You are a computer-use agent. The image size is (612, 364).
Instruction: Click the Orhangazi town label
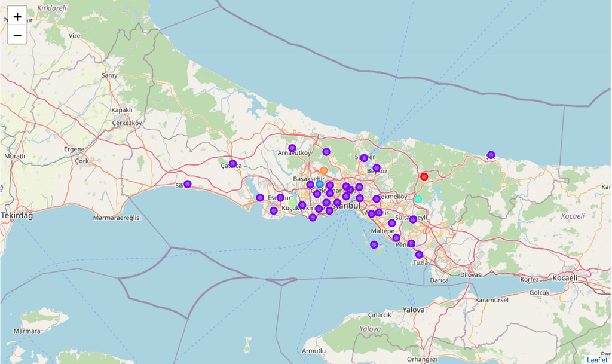tap(421, 359)
